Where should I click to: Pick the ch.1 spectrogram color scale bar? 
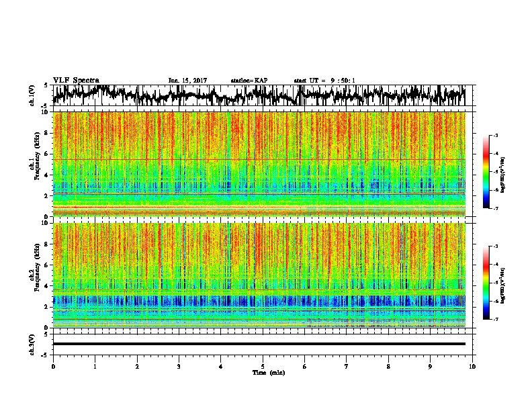tap(486, 172)
